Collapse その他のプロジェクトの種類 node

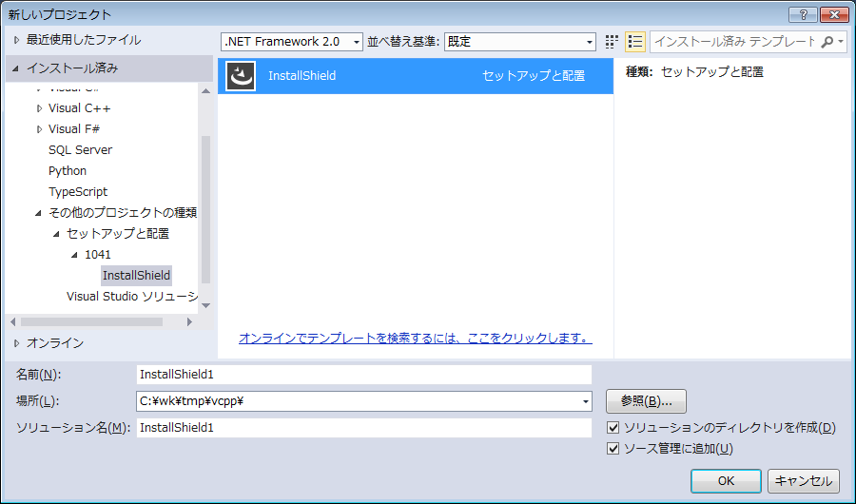point(38,213)
